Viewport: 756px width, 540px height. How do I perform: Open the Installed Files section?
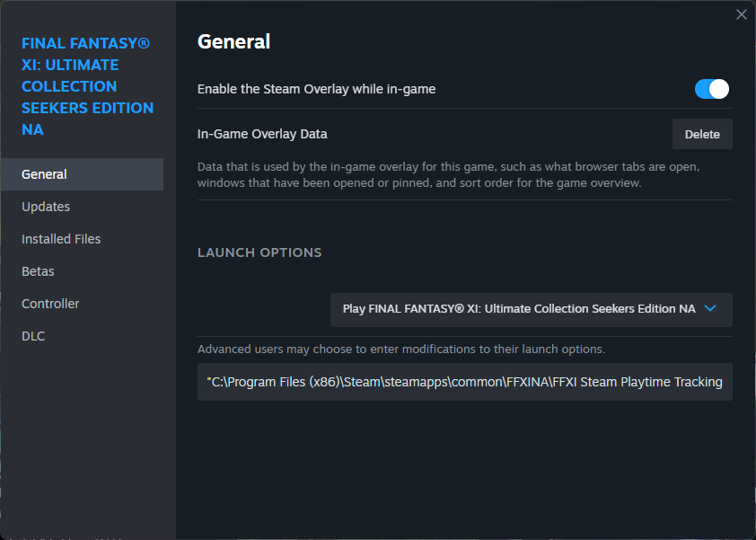pyautogui.click(x=61, y=239)
